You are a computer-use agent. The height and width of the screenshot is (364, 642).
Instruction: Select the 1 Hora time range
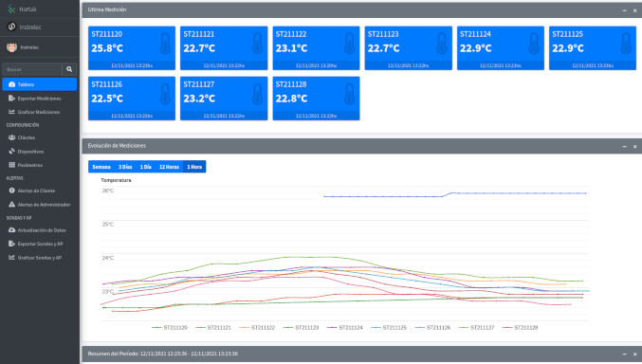(x=194, y=167)
